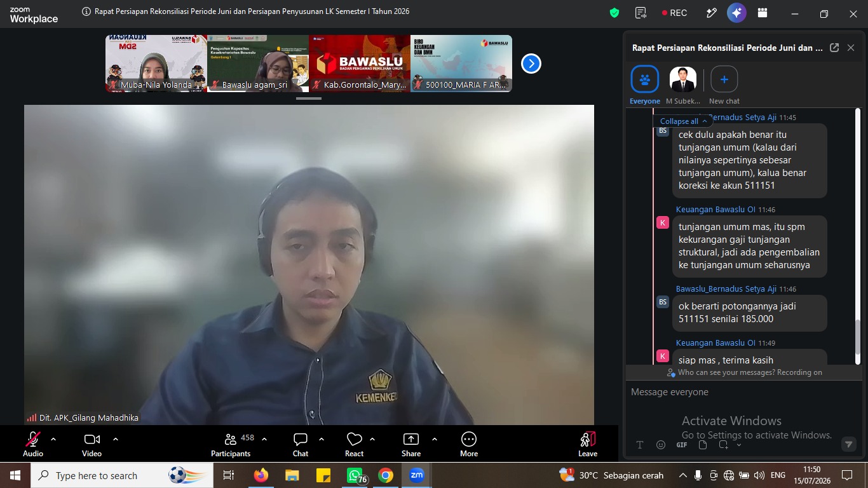Open the meeting transcript icon
This screenshot has width=868, height=488.
point(641,13)
